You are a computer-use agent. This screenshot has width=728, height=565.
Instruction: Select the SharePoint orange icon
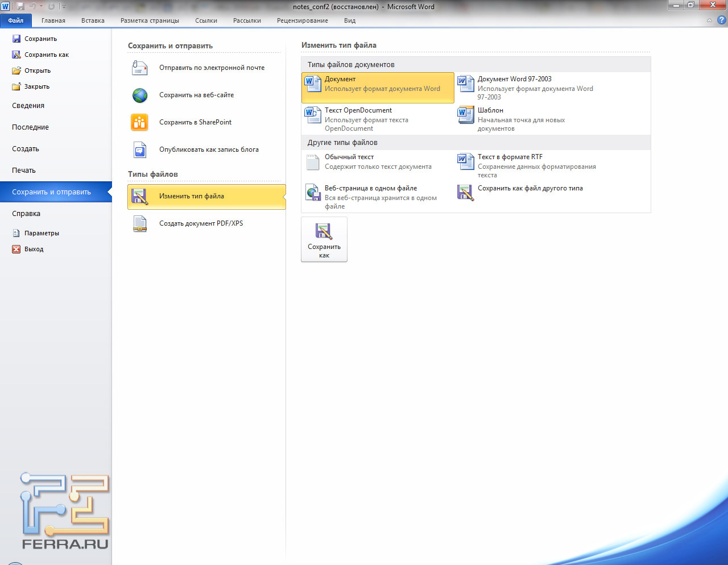140,122
